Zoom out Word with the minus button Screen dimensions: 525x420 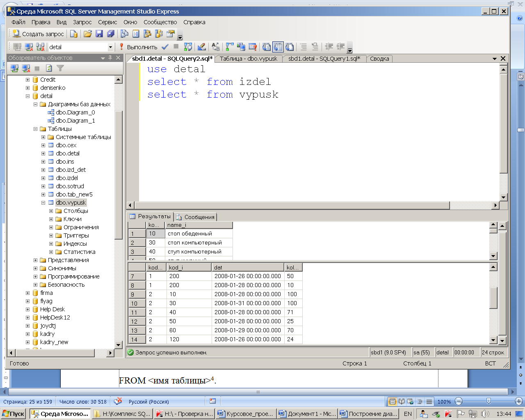click(x=459, y=402)
